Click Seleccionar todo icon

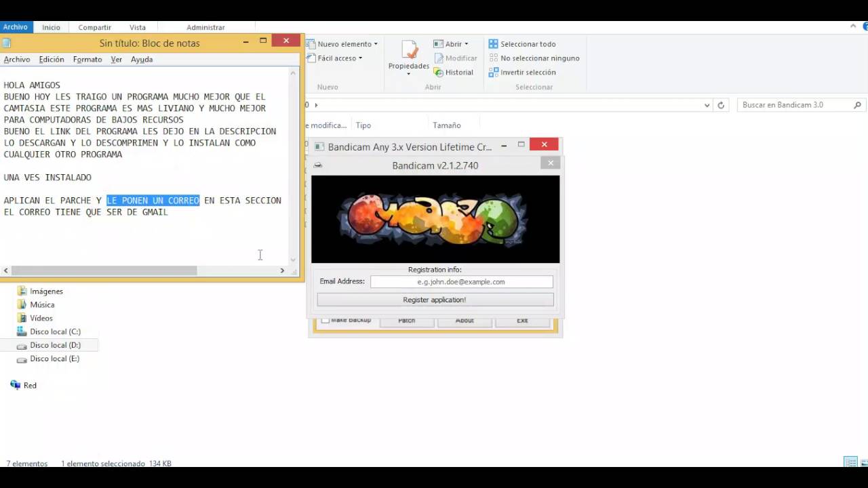[493, 44]
